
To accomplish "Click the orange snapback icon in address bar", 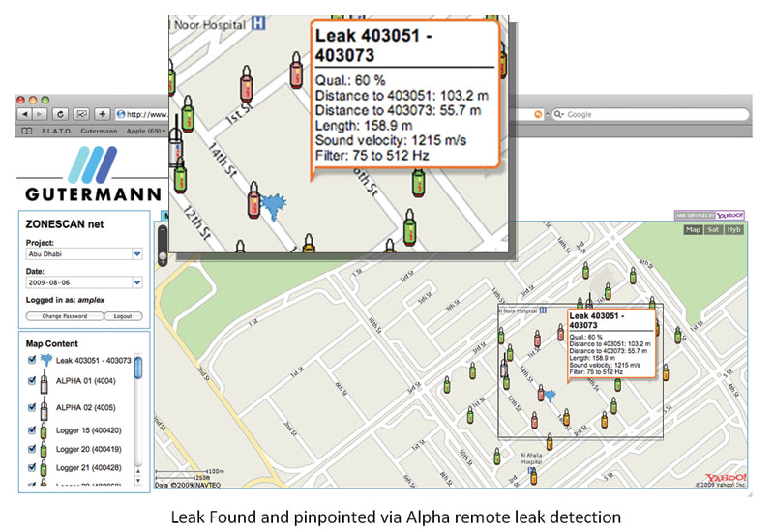I will (538, 114).
